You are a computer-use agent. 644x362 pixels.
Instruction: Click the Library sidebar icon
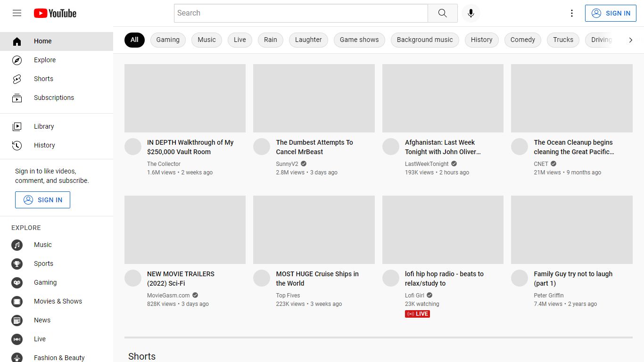tap(17, 126)
